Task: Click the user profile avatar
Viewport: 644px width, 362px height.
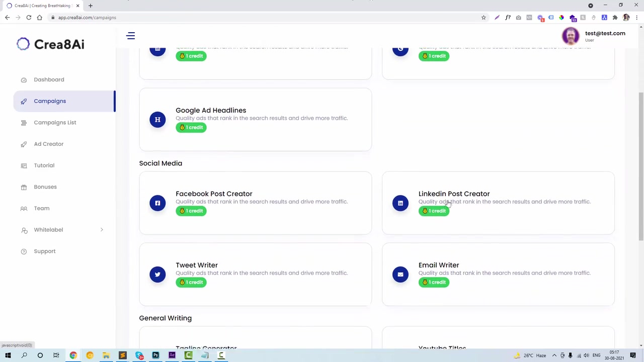Action: [571, 36]
